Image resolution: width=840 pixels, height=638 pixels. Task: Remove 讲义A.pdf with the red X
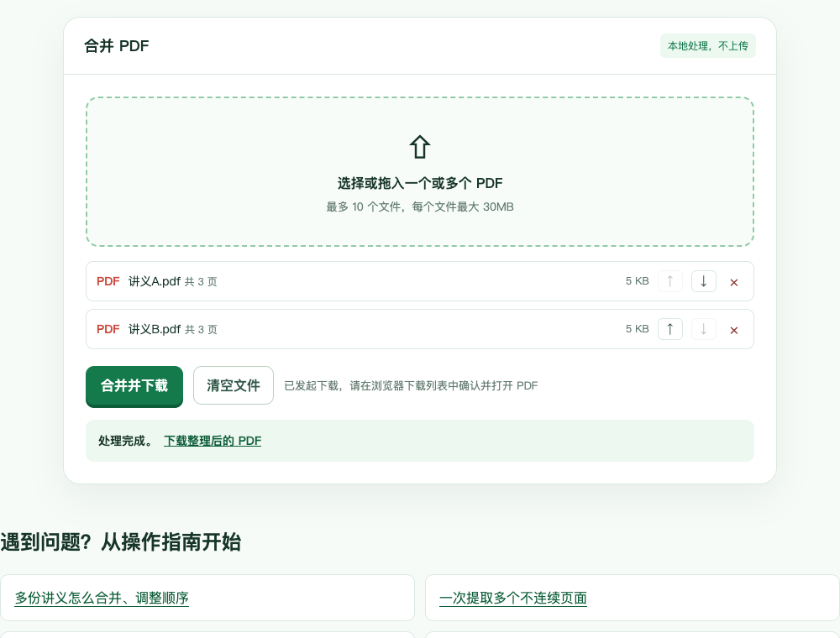734,282
